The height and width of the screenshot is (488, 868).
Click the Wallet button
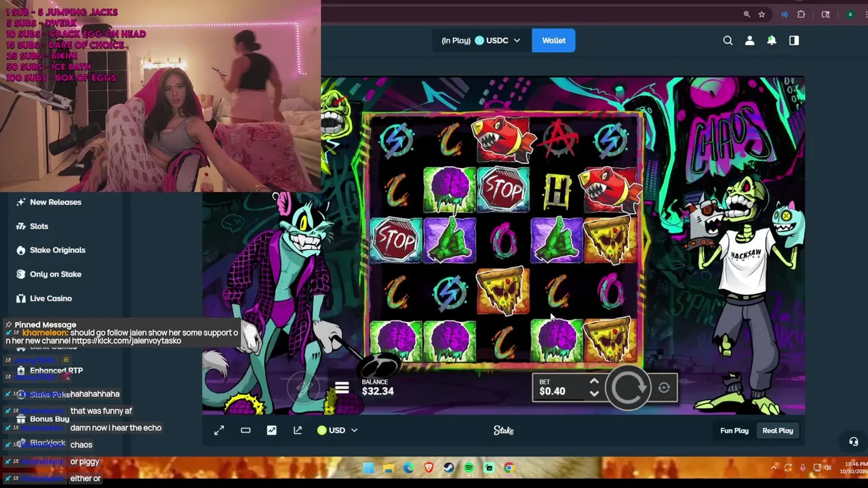(553, 41)
